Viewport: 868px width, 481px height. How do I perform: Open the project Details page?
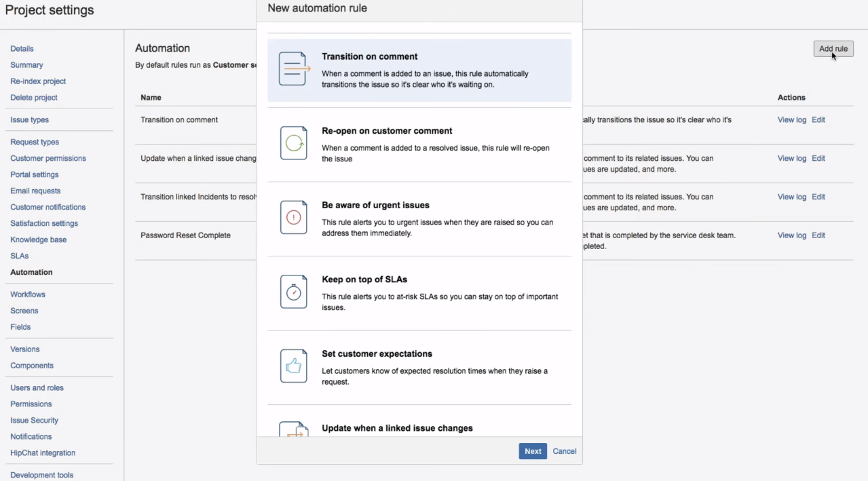pyautogui.click(x=22, y=48)
